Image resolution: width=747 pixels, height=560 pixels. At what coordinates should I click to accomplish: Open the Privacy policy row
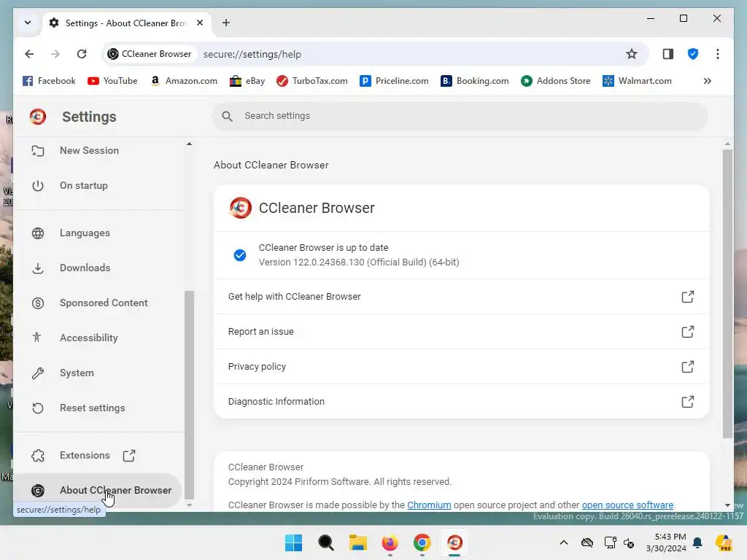[x=461, y=367]
